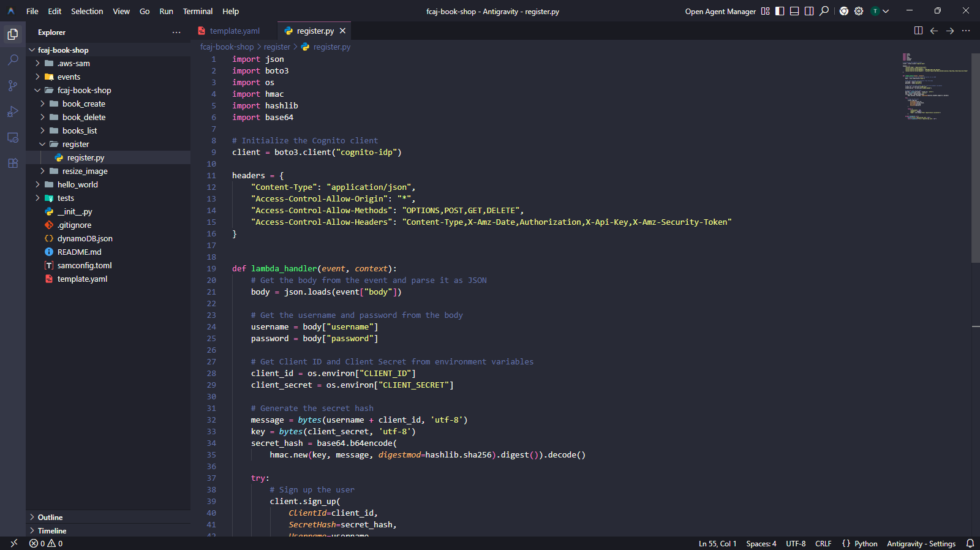Image resolution: width=980 pixels, height=550 pixels.
Task: Open the File menu
Action: click(32, 11)
